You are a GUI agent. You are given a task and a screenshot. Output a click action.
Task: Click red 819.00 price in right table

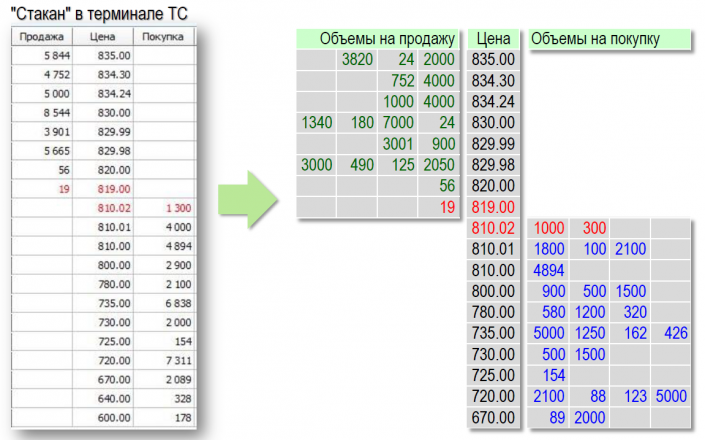tap(493, 206)
